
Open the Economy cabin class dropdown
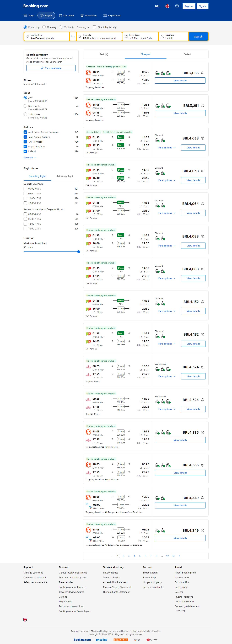83,27
